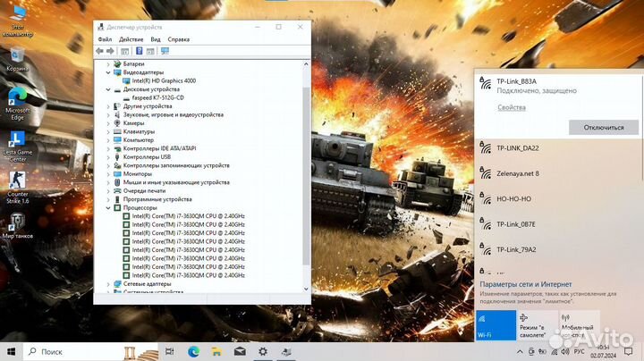The width and height of the screenshot is (644, 361).
Task: Select the HO-HO-HO Wi-Fi network
Action: [x=558, y=199]
